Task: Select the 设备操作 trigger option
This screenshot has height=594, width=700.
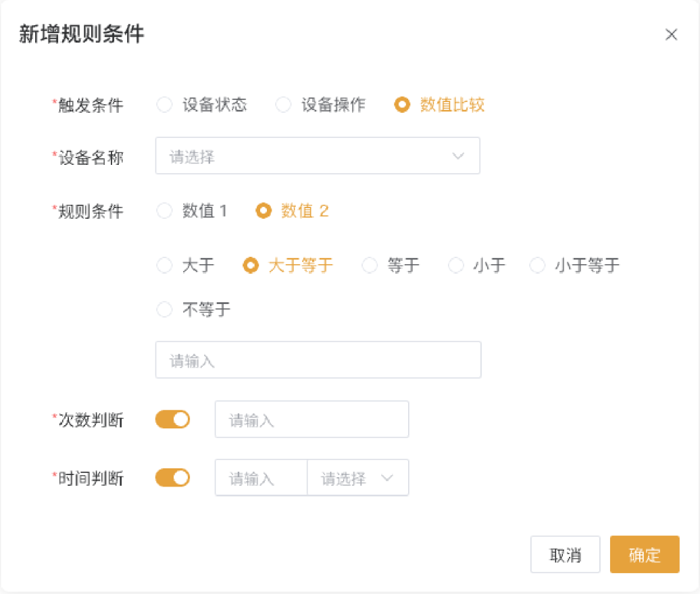Action: coord(284,105)
